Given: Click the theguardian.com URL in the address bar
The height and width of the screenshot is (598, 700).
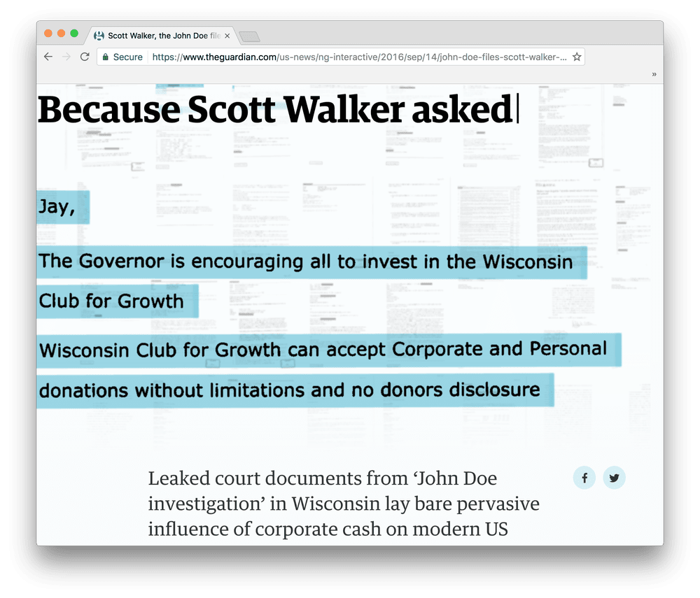Looking at the screenshot, I should click(359, 57).
